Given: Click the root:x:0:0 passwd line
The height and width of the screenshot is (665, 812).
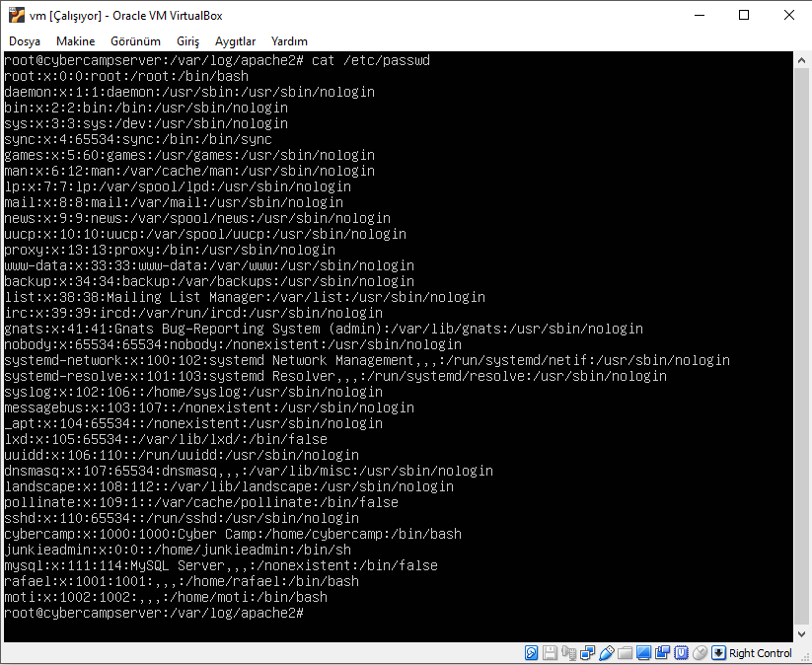Looking at the screenshot, I should 126,77.
